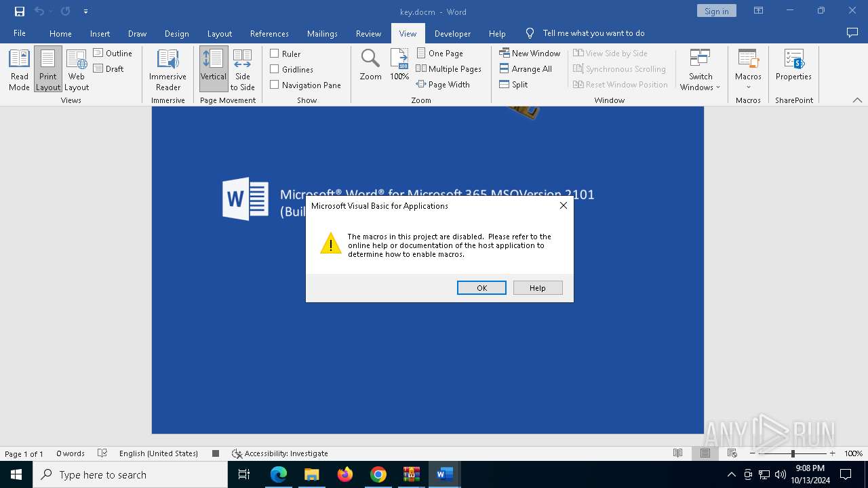Click Split window
868x488 pixels.
click(x=513, y=84)
